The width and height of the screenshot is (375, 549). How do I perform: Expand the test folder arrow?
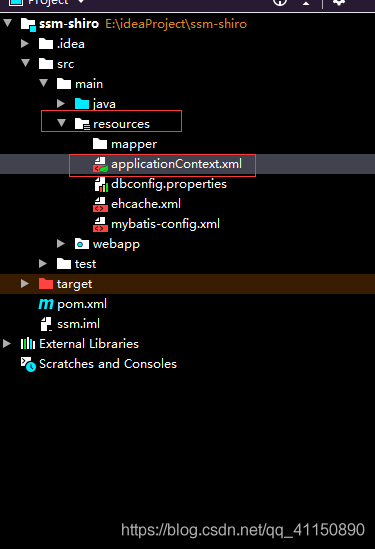coord(43,263)
